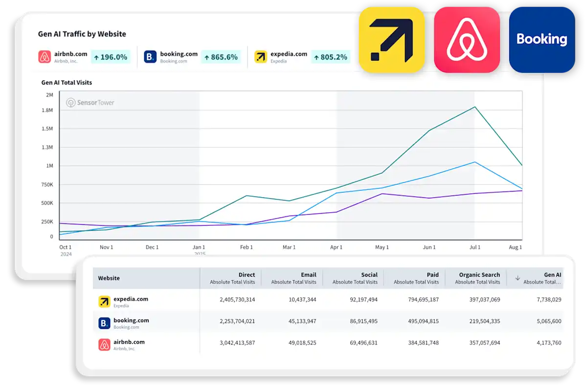587x392 pixels.
Task: Click airbnb.com growth badge 196.0%
Action: (111, 57)
